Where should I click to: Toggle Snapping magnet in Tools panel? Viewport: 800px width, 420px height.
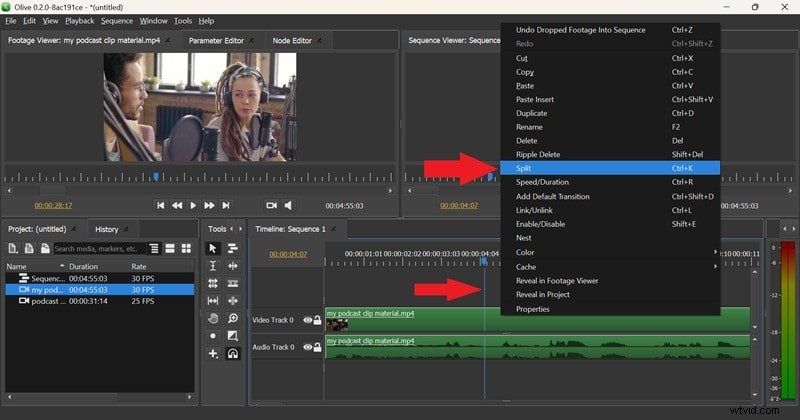point(233,353)
